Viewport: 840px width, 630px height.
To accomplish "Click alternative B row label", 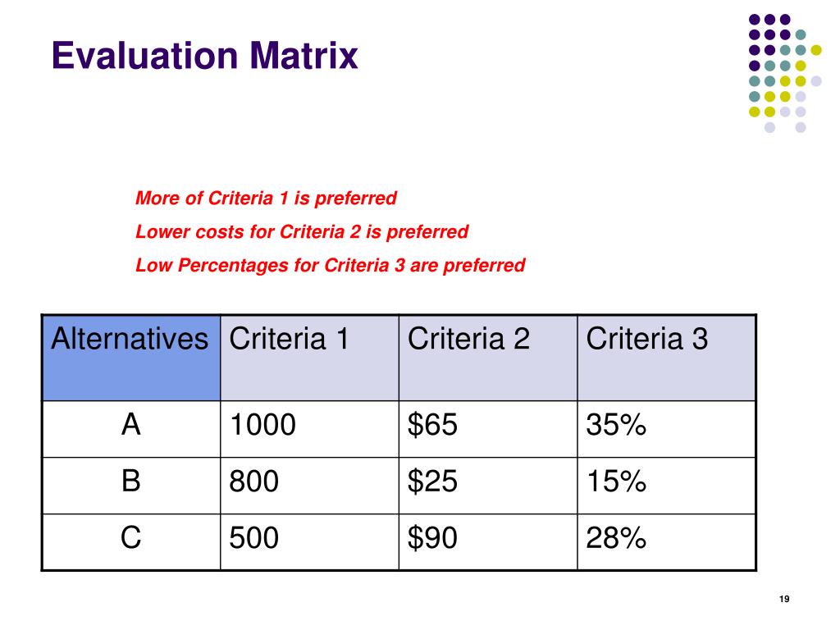I will (131, 486).
